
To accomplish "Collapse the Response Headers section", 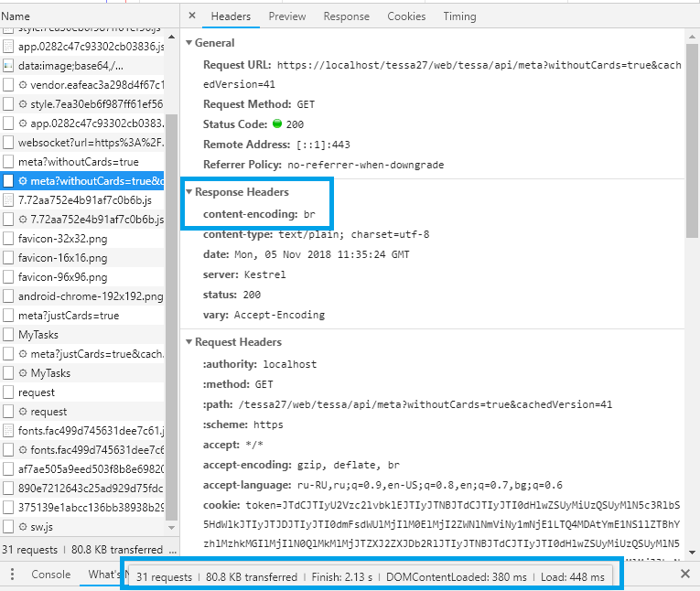I will click(189, 192).
